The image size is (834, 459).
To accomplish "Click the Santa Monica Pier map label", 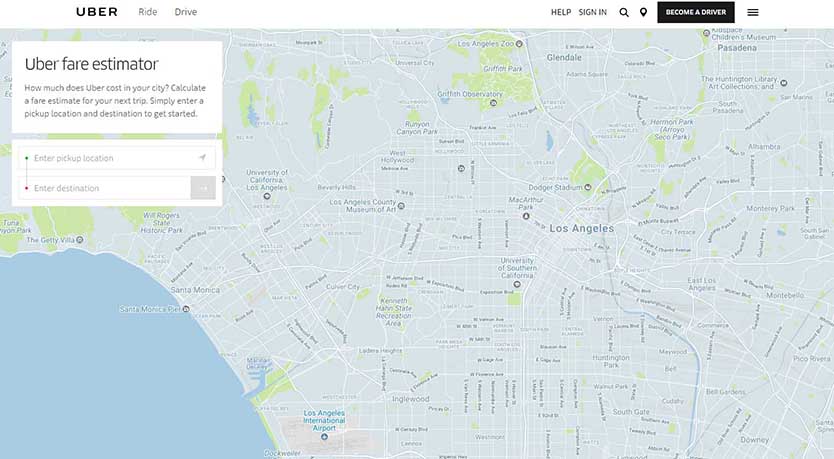I will click(x=155, y=309).
